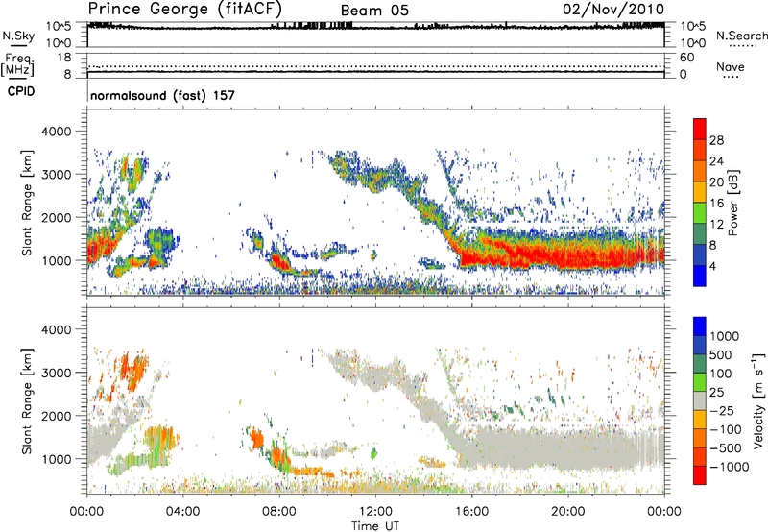Pick the blue top segment of the velocity colorbar
The image size is (768, 532).
(x=700, y=326)
